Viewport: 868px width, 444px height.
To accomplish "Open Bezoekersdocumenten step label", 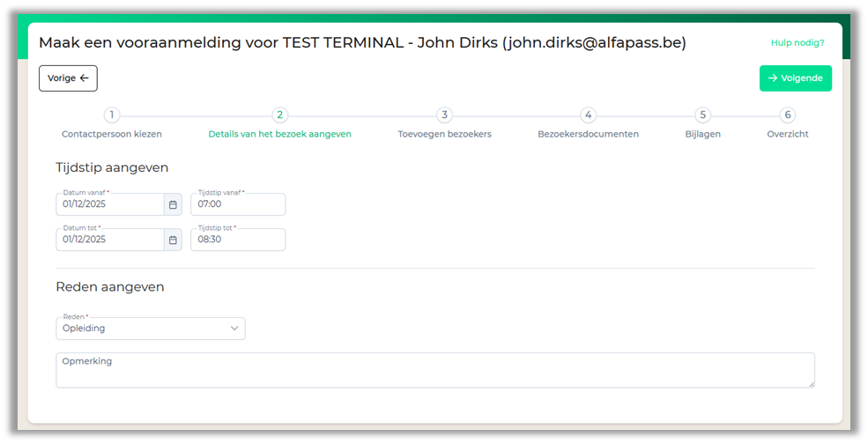I will click(x=588, y=134).
